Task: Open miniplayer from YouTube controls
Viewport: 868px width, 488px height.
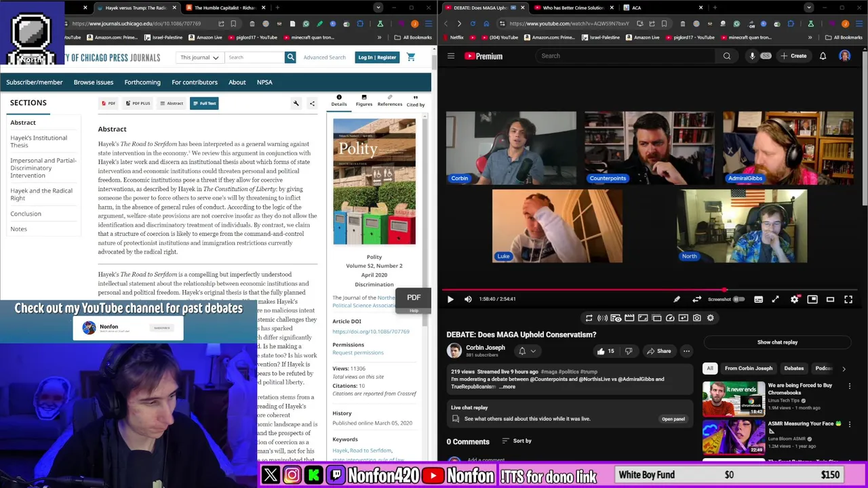Action: (812, 299)
